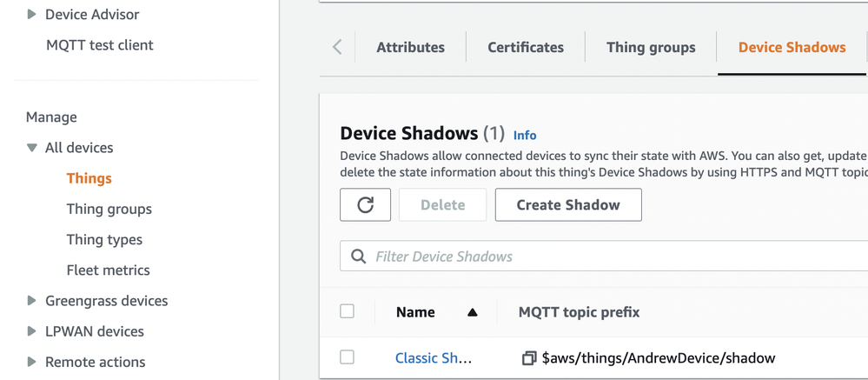Sort by Name using the ascending arrow
Viewport: 868px width, 380px height.
(x=472, y=312)
